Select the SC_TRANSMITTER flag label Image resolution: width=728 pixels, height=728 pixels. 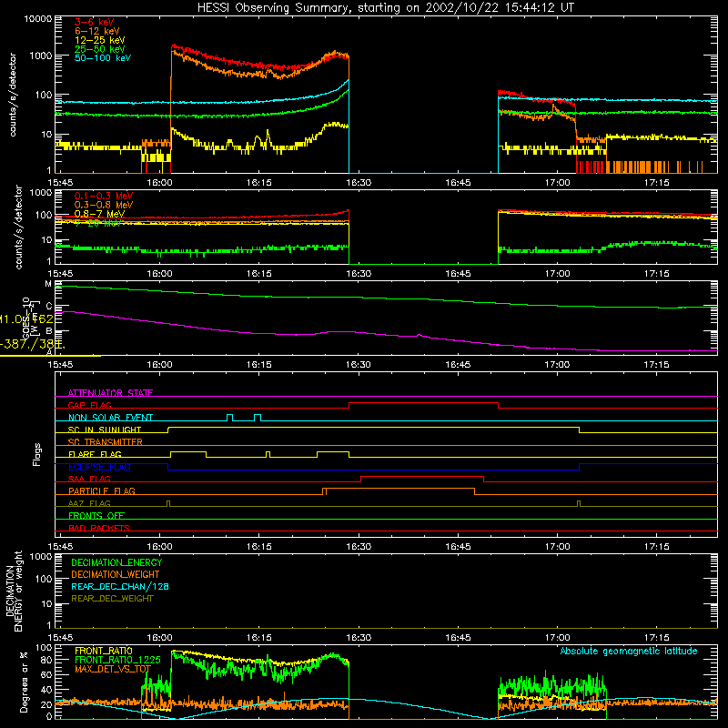pos(106,442)
